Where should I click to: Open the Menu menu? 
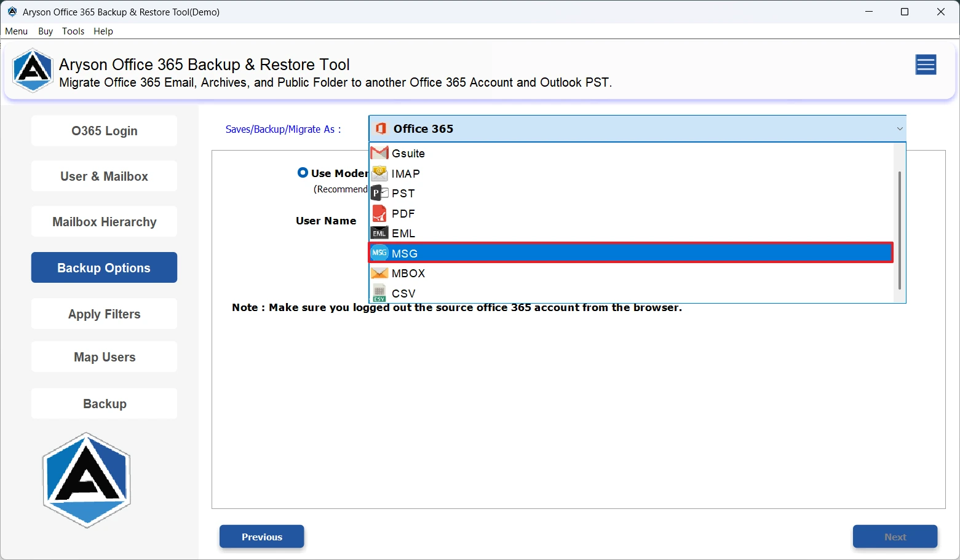pyautogui.click(x=17, y=31)
